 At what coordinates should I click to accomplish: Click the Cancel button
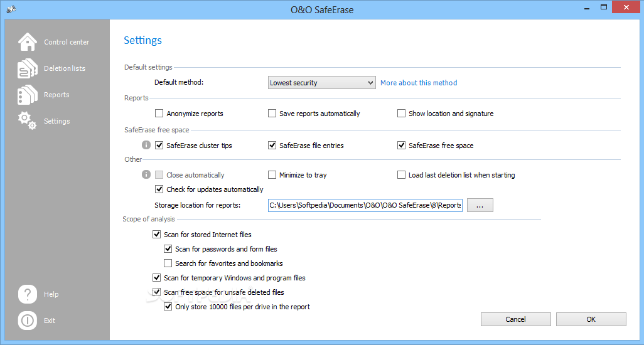[515, 319]
